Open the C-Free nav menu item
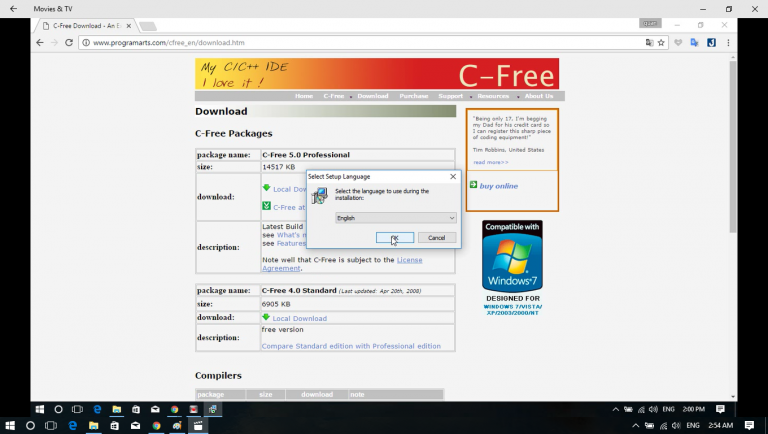768x434 pixels. pos(334,96)
